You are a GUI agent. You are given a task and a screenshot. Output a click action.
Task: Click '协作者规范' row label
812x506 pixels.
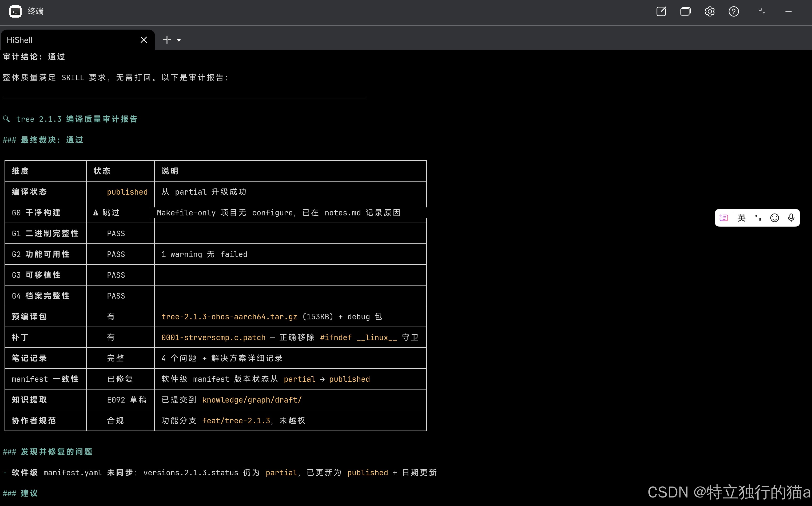click(34, 421)
